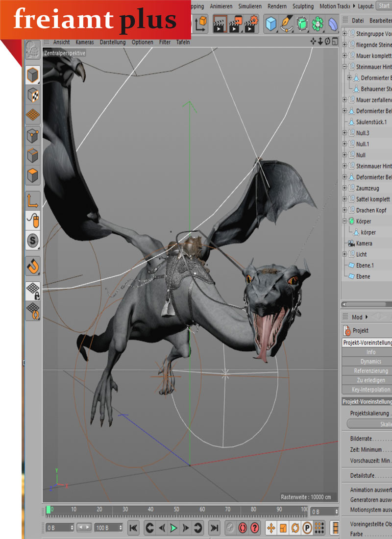Viewport: 392px width, 539px height.
Task: Activate the Workplane mode grid icon
Action: [33, 115]
